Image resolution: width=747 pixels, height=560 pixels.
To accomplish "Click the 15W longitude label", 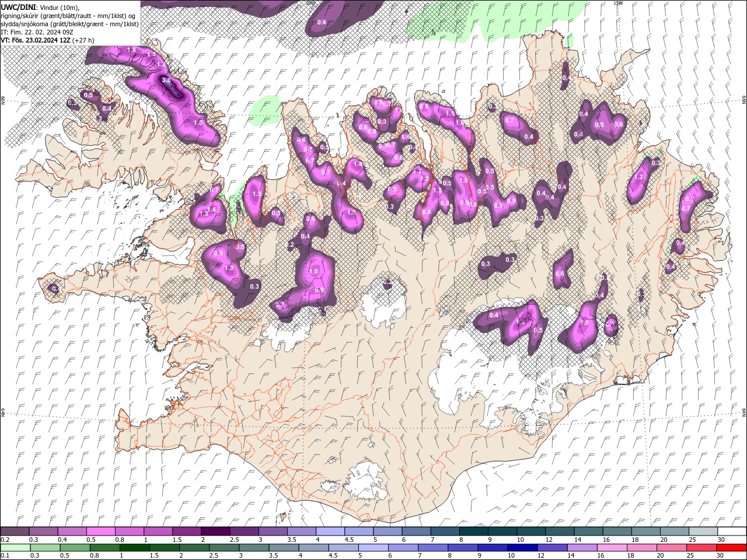I will (618, 3).
